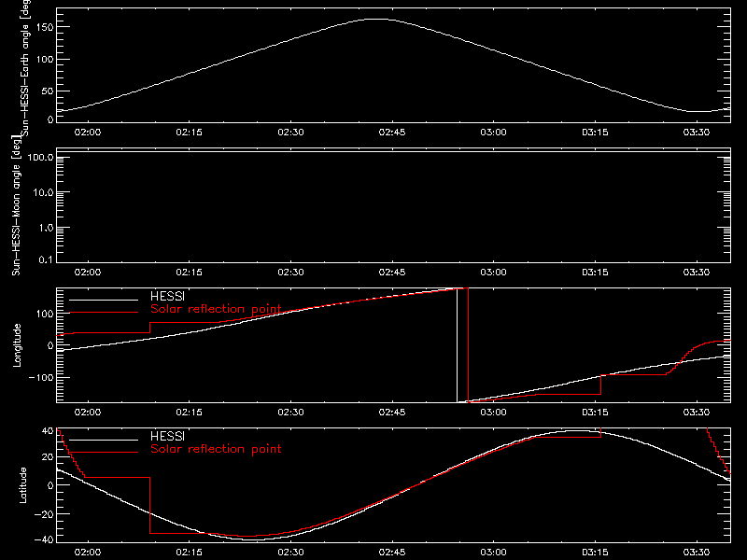The height and width of the screenshot is (560, 747).
Task: Click the Sun-HESSI-Earth angle [deg] axis title
Action: click(25, 67)
